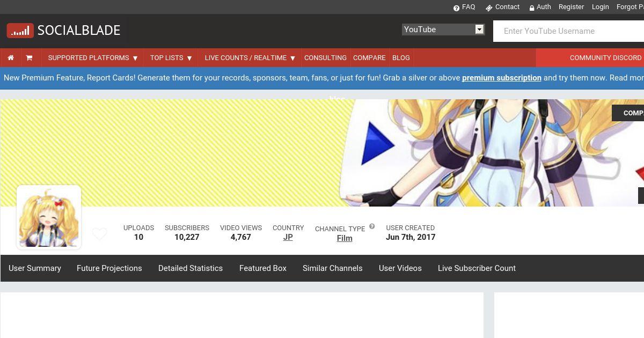This screenshot has height=338, width=644.
Task: Click the JP country link
Action: point(288,237)
